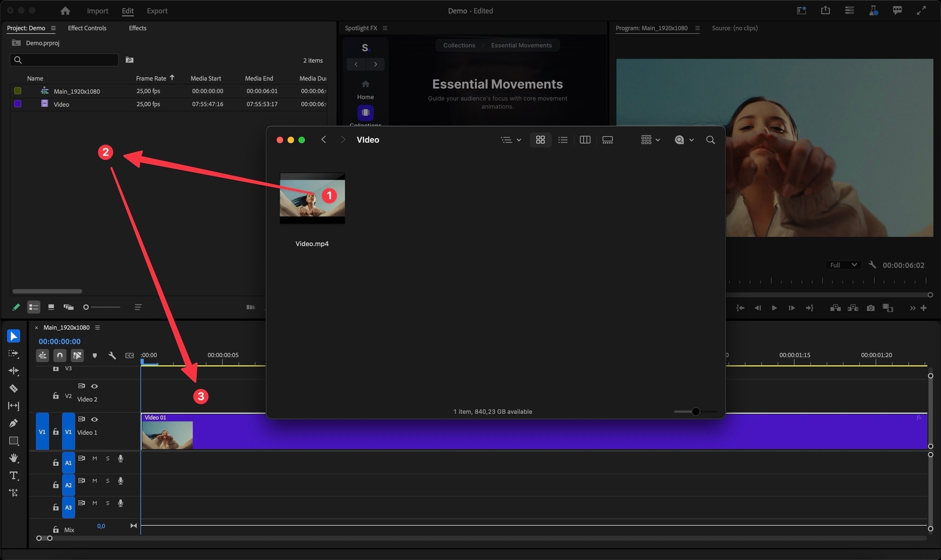The width and height of the screenshot is (941, 560).
Task: Adjust Finder icon size slider
Action: [696, 412]
